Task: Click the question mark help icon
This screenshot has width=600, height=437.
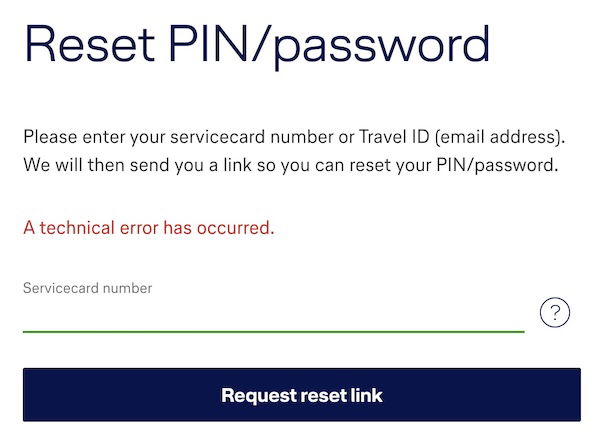Action: click(554, 313)
